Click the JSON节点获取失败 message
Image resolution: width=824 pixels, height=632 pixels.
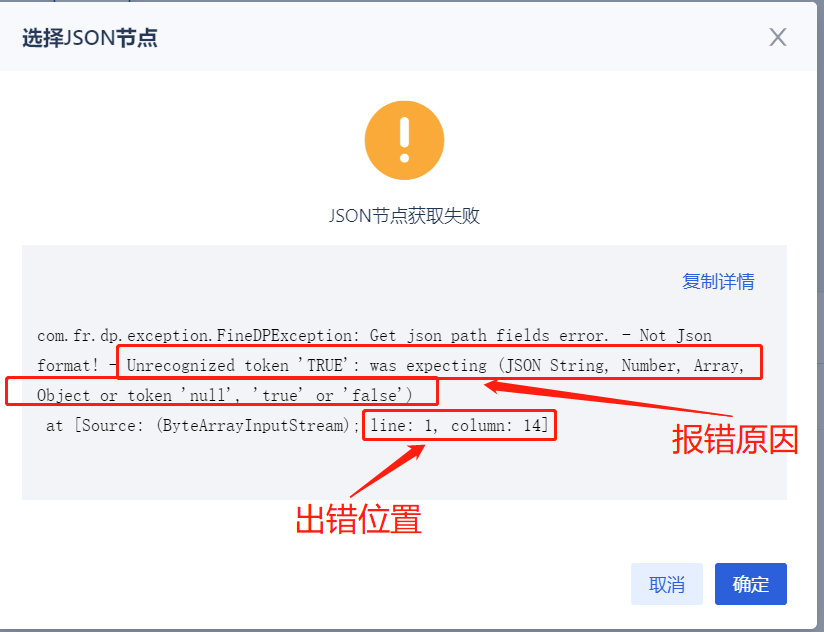(404, 215)
